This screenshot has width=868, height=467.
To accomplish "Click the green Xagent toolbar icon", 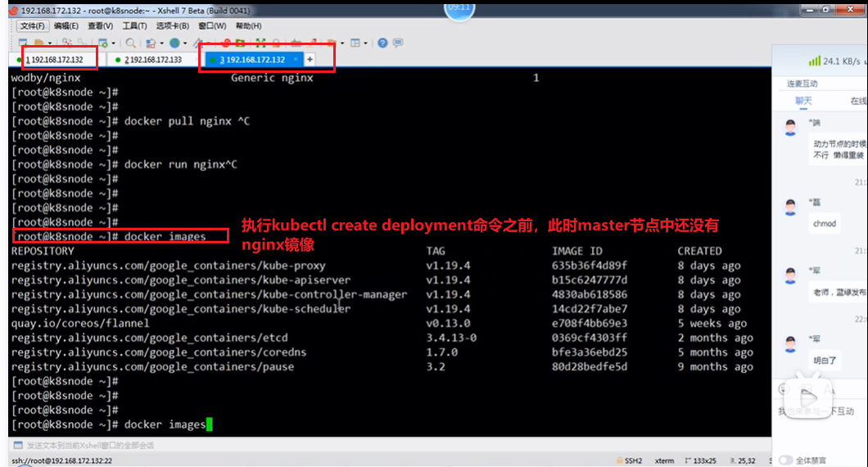I will (x=240, y=43).
